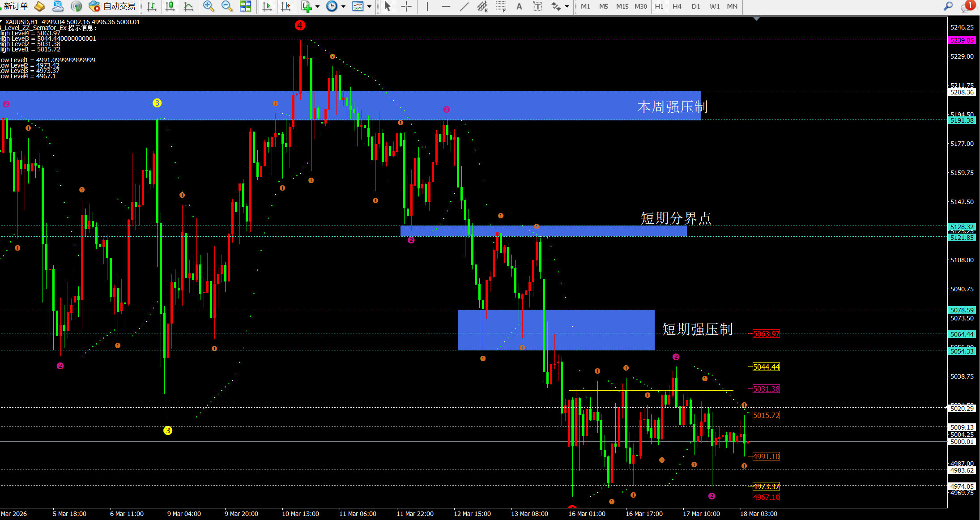Click the D1 timeframe button
Image resolution: width=980 pixels, height=520 pixels.
[x=695, y=6]
